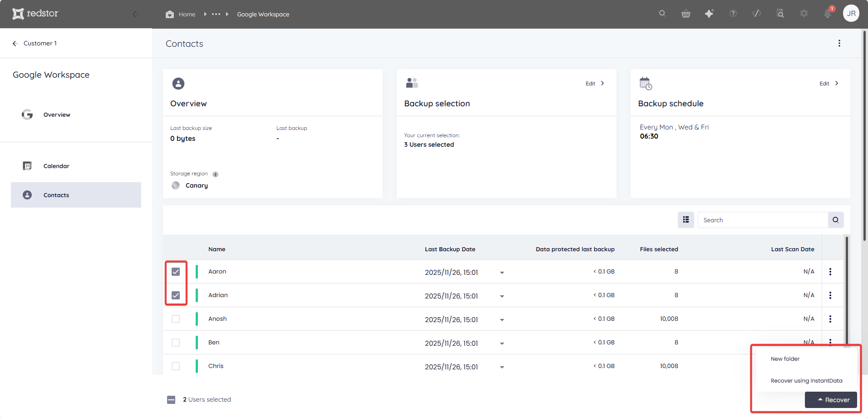Viewport: 868px width, 418px height.
Task: Edit the Backup selection
Action: pos(595,84)
